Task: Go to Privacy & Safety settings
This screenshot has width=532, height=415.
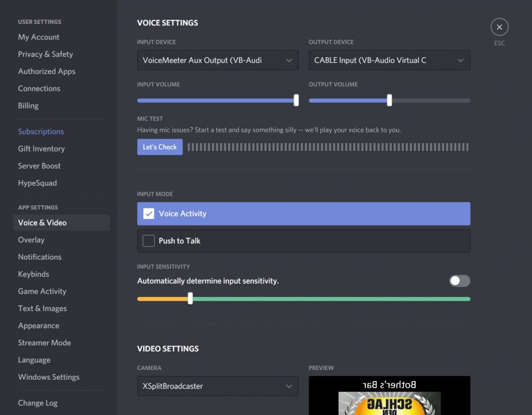Action: [46, 55]
